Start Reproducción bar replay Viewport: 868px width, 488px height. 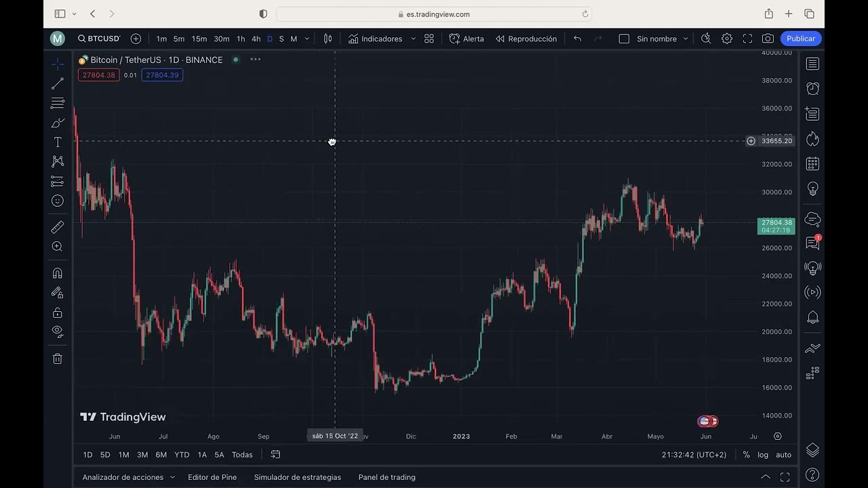click(526, 39)
